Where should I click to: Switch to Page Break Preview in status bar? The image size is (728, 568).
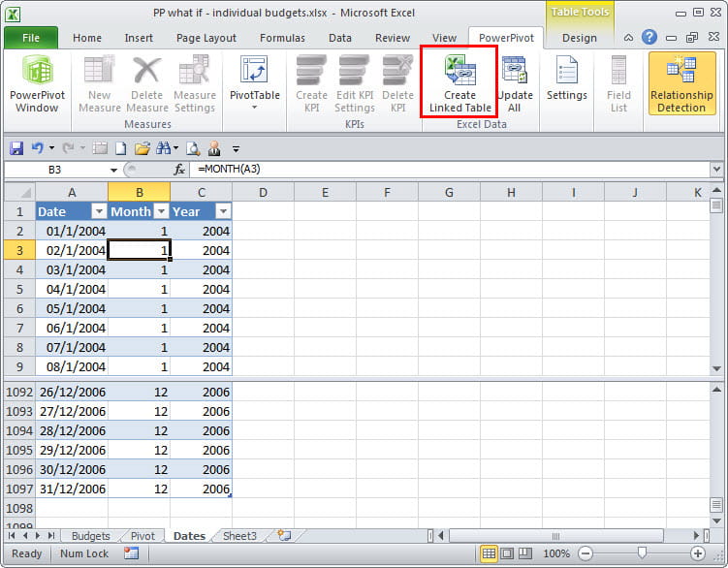tap(524, 553)
